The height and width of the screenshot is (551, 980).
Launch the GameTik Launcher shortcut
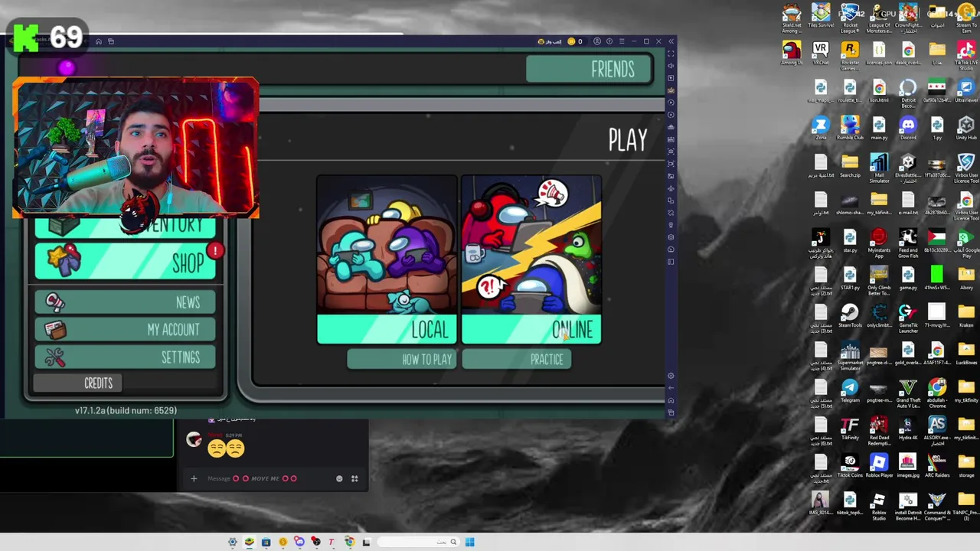(x=908, y=318)
